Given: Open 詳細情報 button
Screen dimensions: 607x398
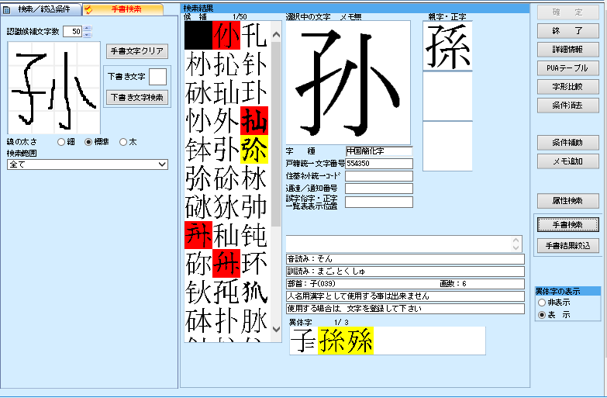Looking at the screenshot, I should click(x=568, y=50).
